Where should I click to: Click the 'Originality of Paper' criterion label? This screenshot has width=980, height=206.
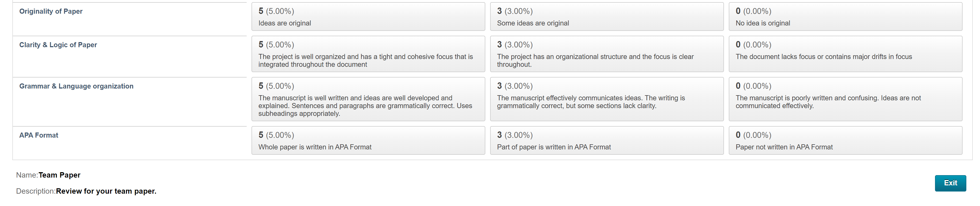tap(51, 12)
